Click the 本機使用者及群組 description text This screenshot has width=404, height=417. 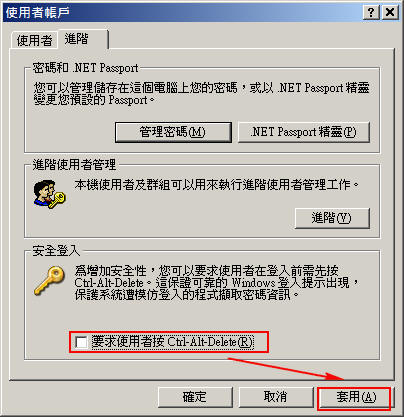[217, 184]
